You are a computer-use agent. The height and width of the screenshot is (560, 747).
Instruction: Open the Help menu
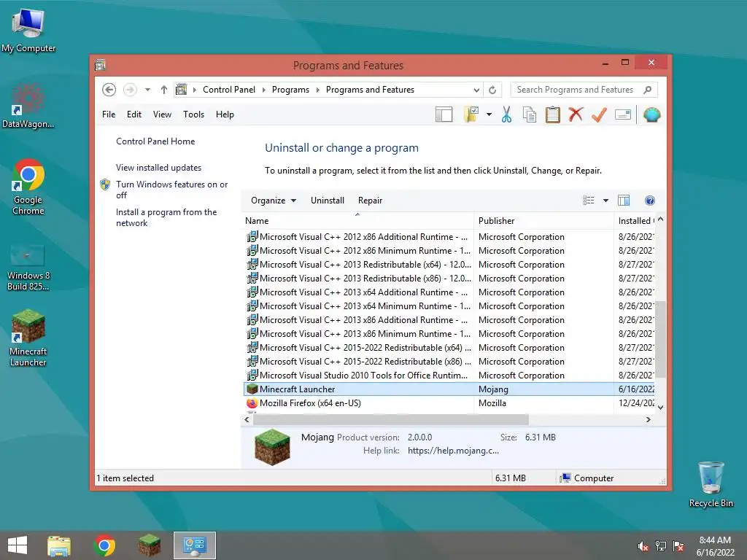point(225,114)
